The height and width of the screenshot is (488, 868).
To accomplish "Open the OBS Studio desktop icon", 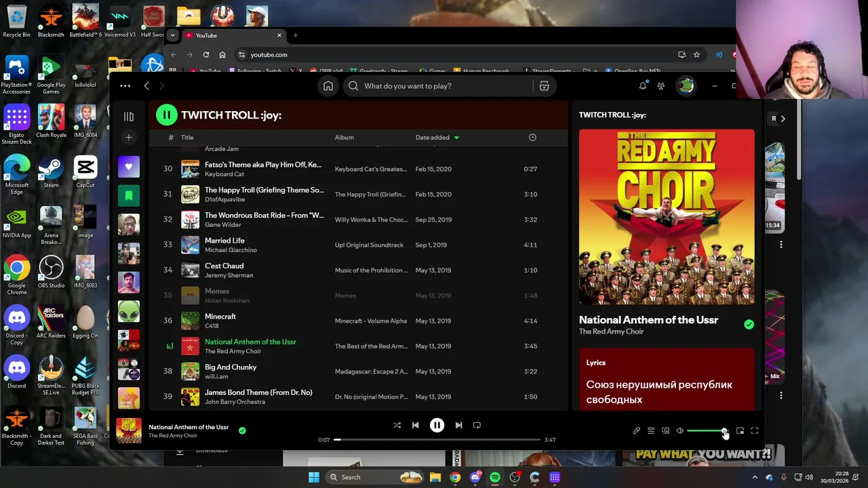I will pos(51,271).
